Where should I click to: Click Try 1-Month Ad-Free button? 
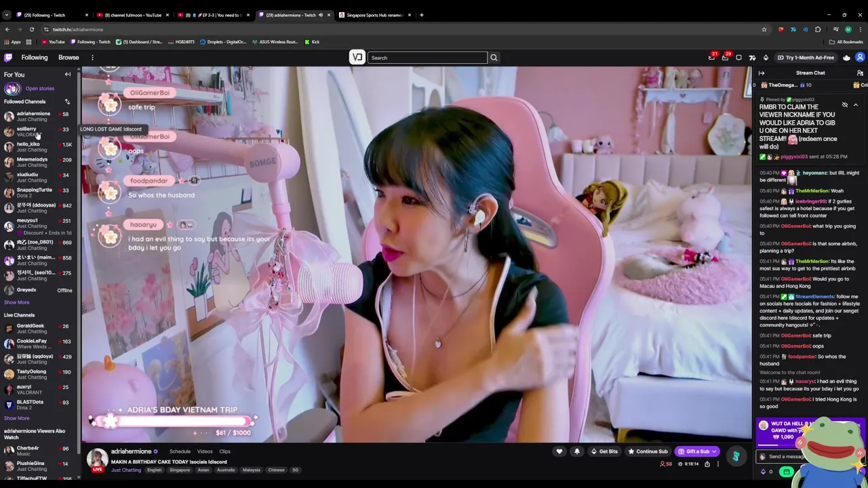(806, 58)
